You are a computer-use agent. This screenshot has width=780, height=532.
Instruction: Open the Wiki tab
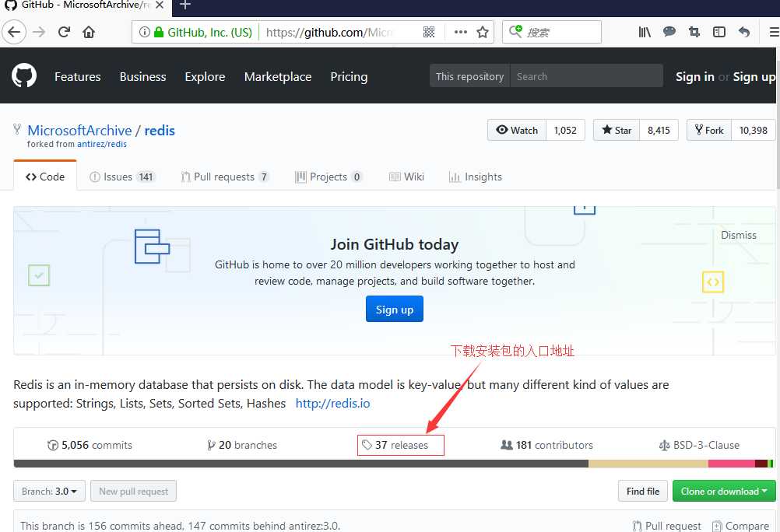coord(406,177)
